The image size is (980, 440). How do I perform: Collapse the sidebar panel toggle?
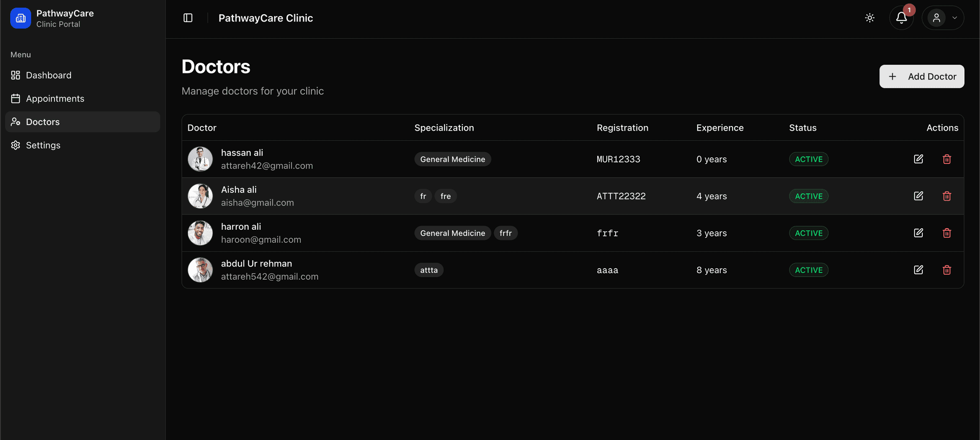pos(188,18)
